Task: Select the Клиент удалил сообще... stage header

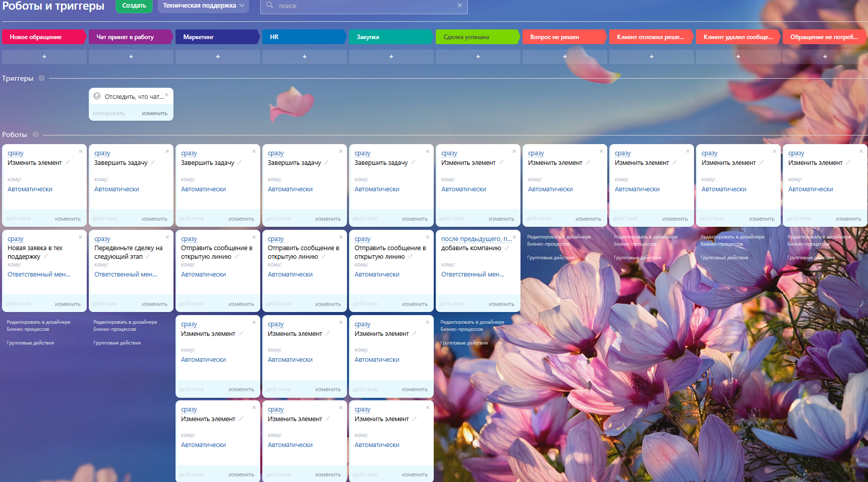Action: [x=738, y=37]
